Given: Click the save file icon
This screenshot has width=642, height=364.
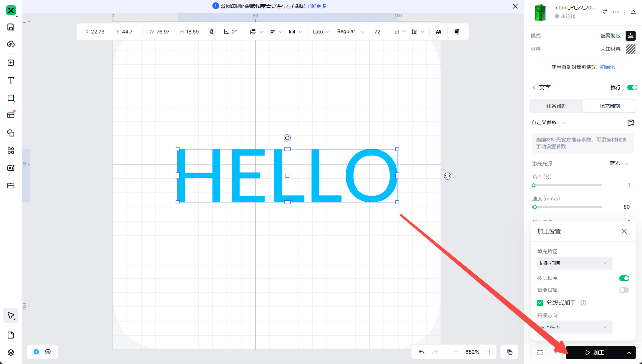Looking at the screenshot, I should tap(11, 27).
